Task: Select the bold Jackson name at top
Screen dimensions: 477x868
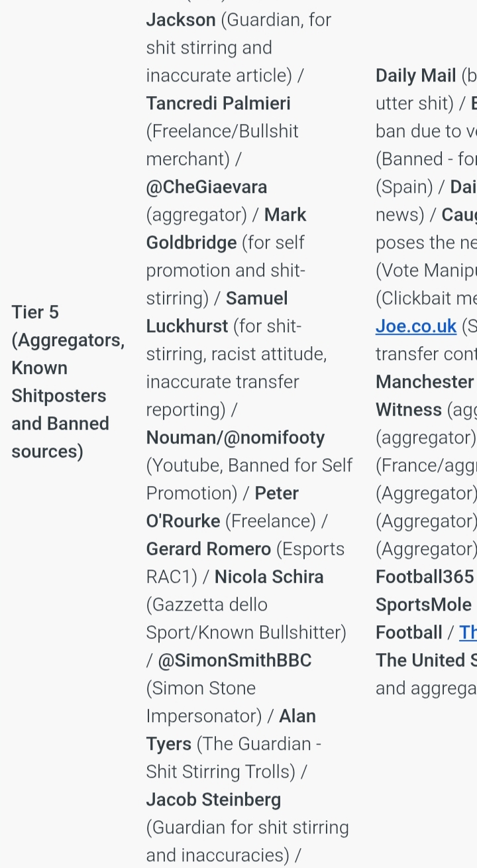Action: (181, 20)
